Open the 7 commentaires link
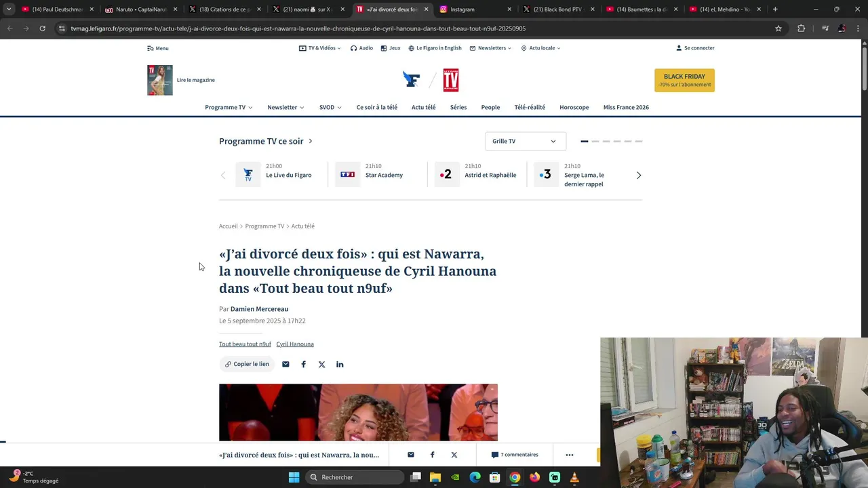This screenshot has height=488, width=868. (x=515, y=455)
